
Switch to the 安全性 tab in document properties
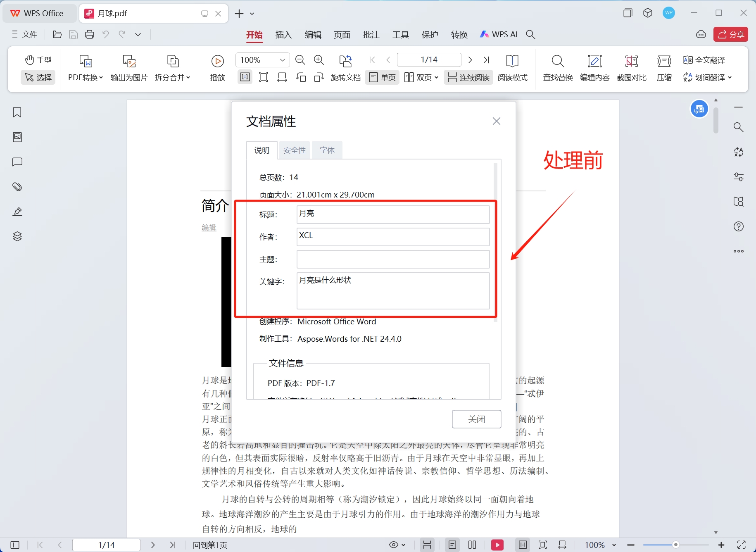tap(294, 150)
